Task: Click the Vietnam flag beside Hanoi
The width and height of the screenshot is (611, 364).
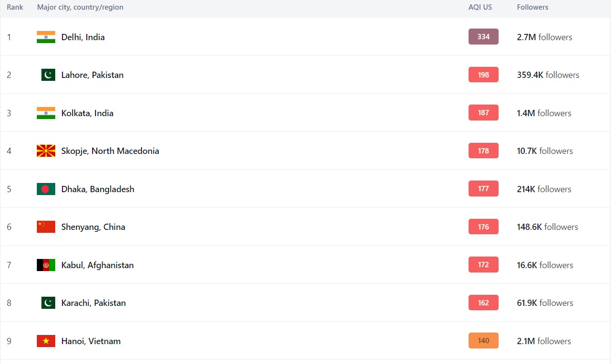Action: coord(46,341)
